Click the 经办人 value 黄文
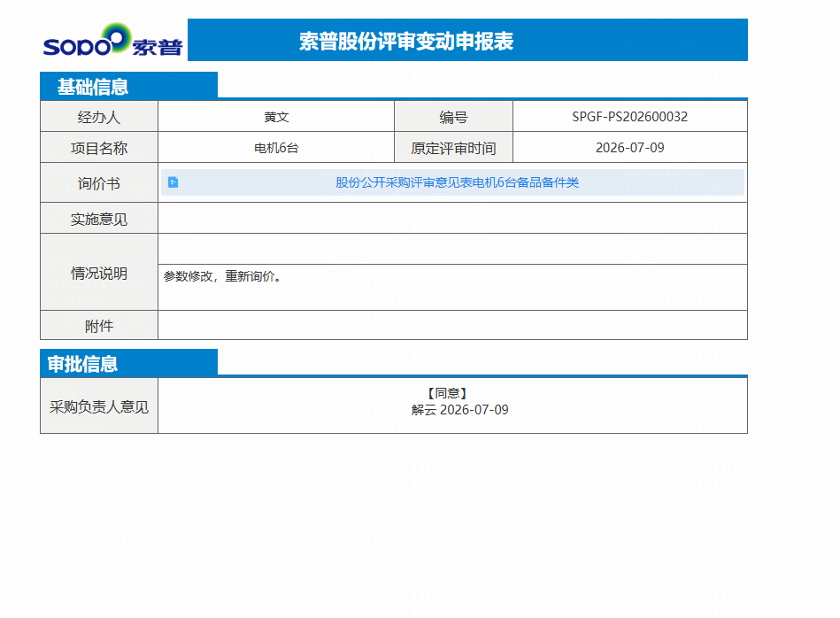This screenshot has height=618, width=840. pyautogui.click(x=276, y=117)
